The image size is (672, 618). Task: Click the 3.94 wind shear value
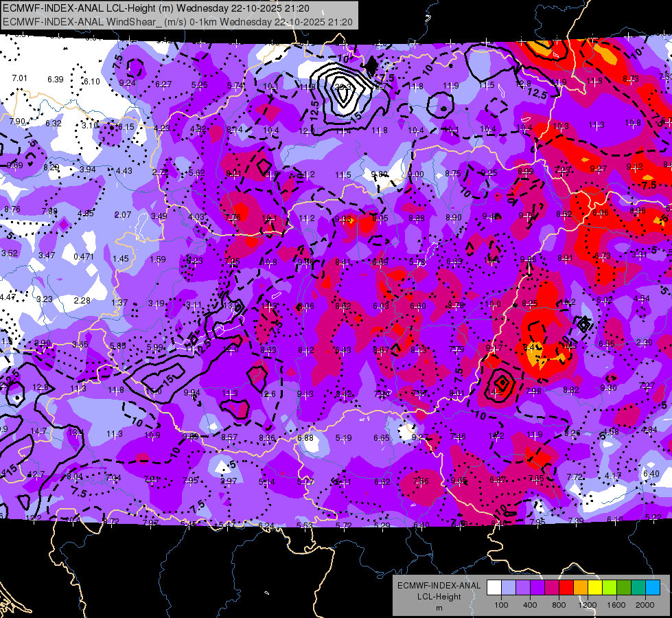88,170
